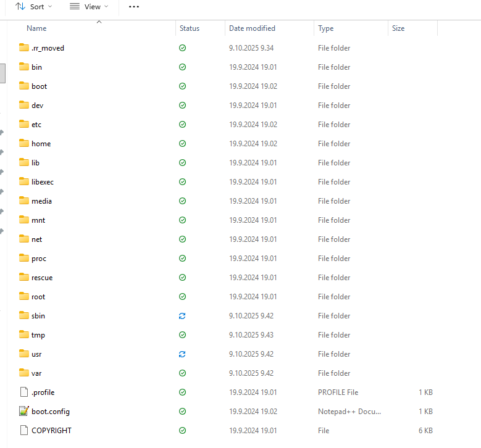Image resolution: width=481 pixels, height=448 pixels.
Task: Click the Type column header
Action: pyautogui.click(x=325, y=28)
